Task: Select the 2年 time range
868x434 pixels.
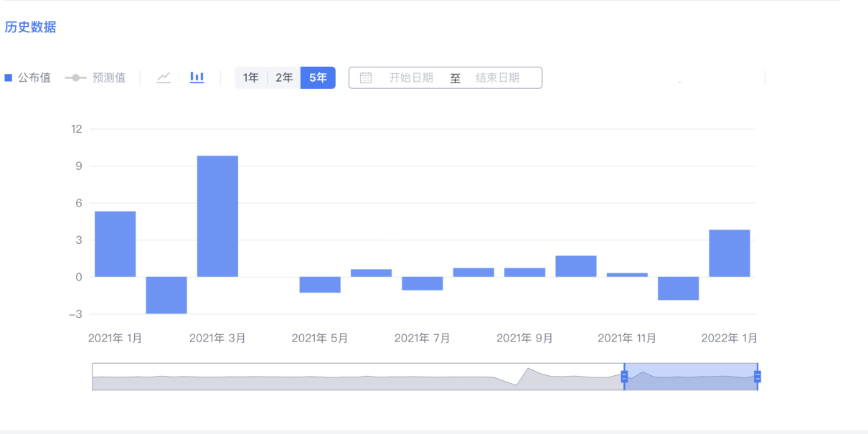Action: coord(284,77)
